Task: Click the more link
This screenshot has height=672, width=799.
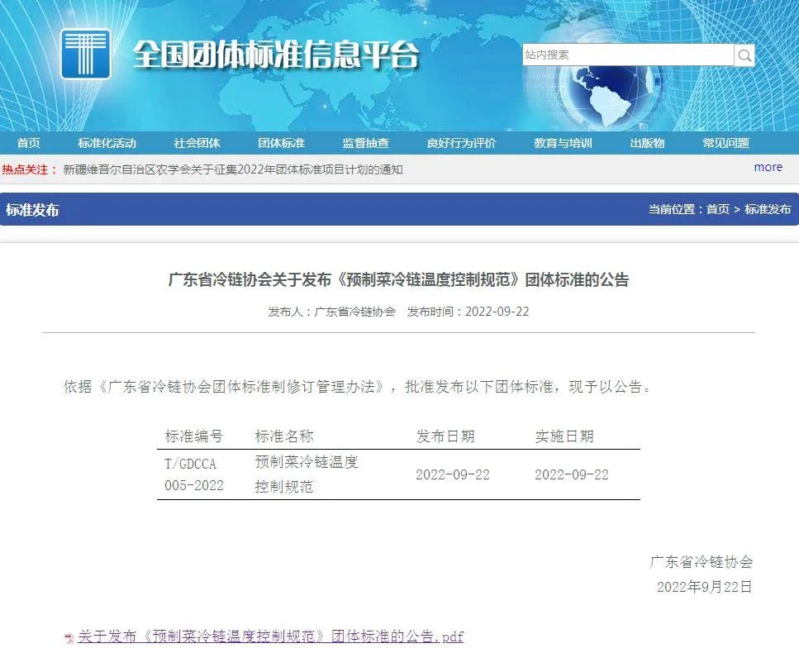Action: pyautogui.click(x=768, y=167)
